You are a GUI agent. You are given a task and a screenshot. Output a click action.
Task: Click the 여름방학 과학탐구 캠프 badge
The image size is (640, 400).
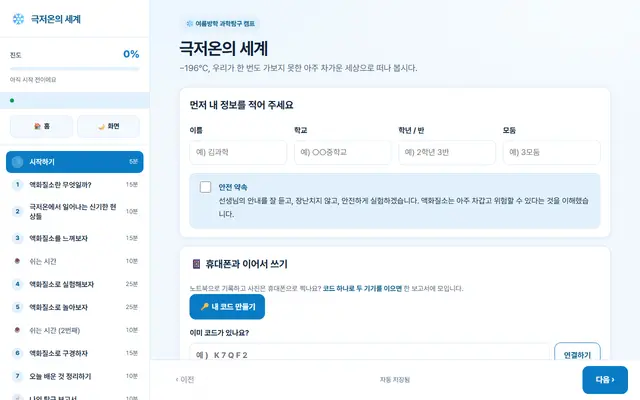220,24
